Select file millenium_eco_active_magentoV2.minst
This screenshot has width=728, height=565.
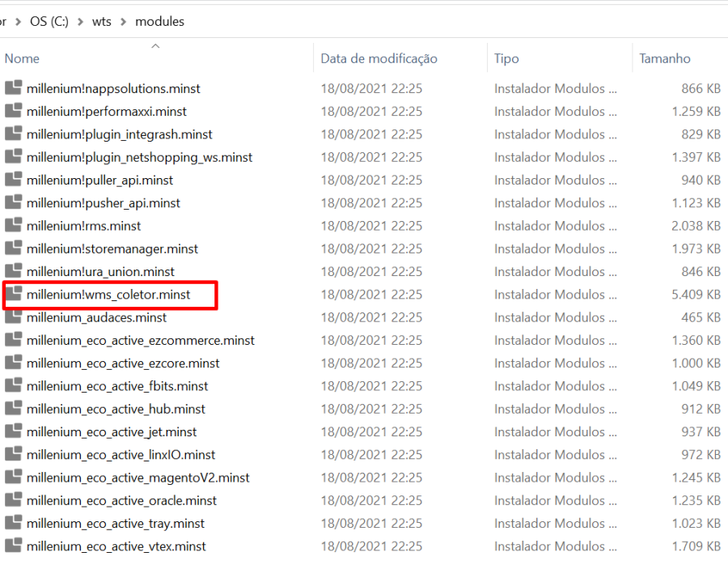click(138, 478)
